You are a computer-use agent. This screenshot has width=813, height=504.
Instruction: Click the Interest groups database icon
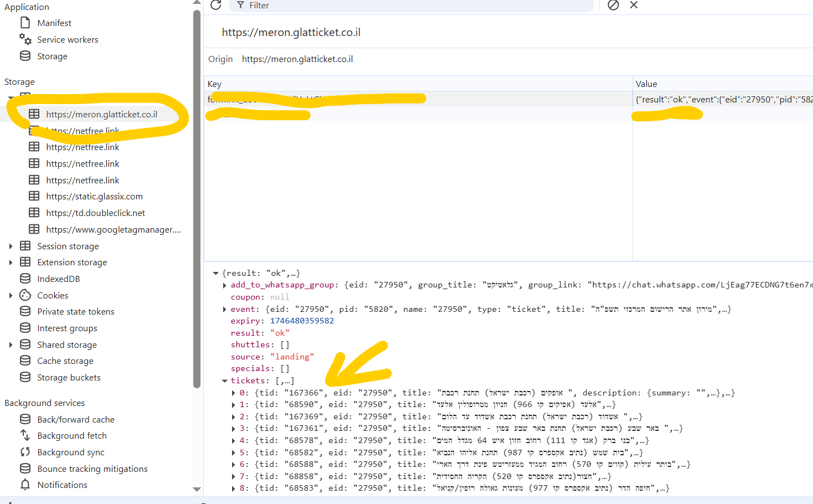[25, 328]
